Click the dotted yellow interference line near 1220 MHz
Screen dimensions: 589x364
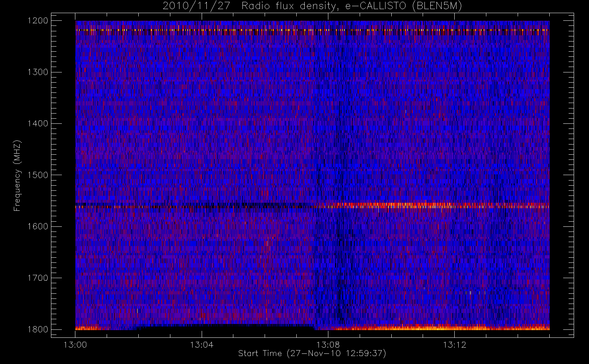[312, 30]
